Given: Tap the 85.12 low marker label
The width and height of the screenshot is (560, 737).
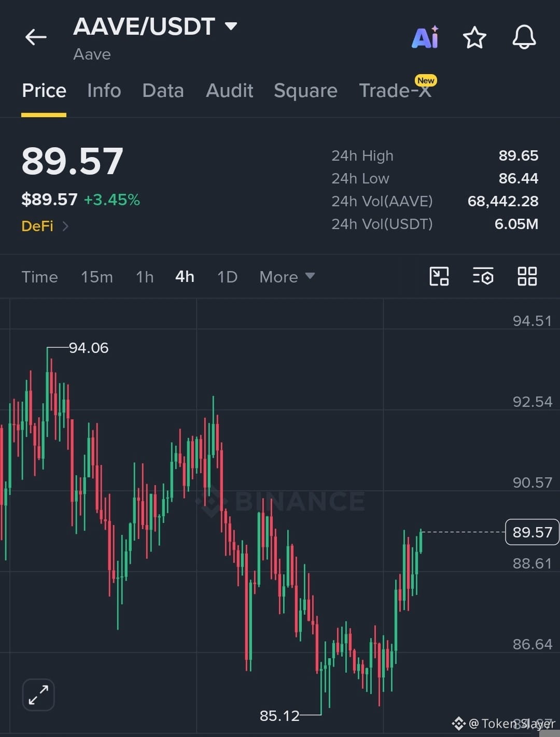Looking at the screenshot, I should (279, 716).
